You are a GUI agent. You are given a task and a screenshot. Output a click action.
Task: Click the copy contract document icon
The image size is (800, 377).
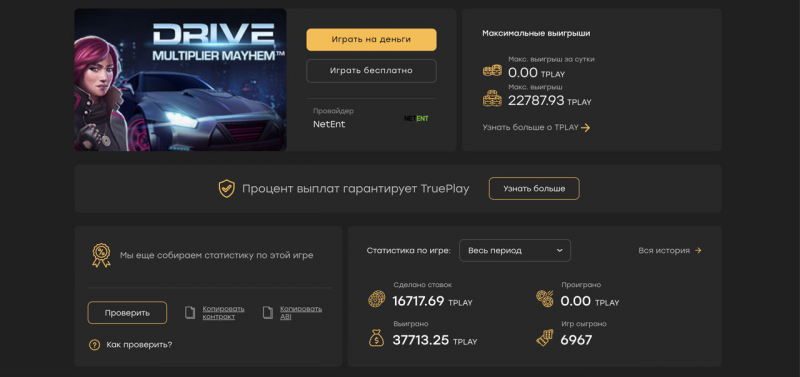click(x=190, y=313)
